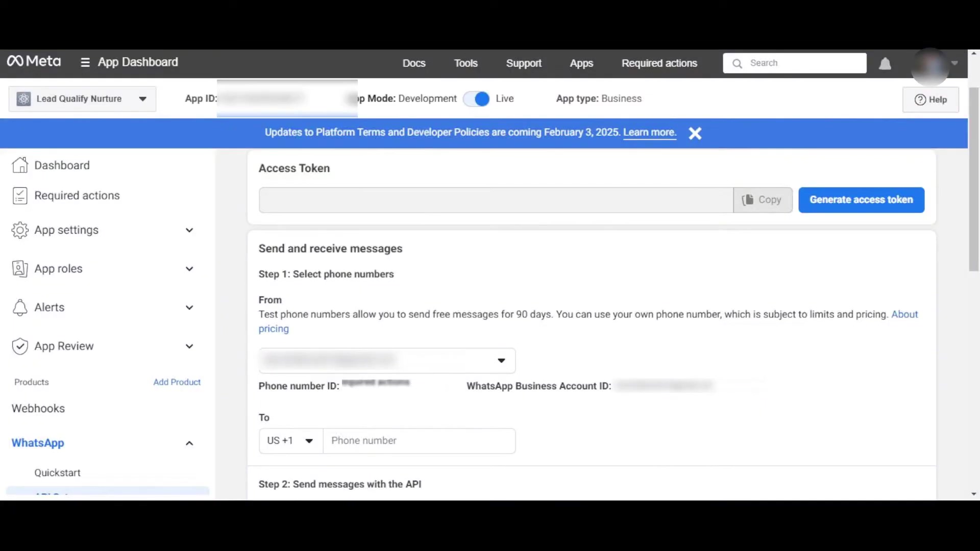Viewport: 980px width, 551px height.
Task: Click the Add Product link
Action: tap(177, 382)
